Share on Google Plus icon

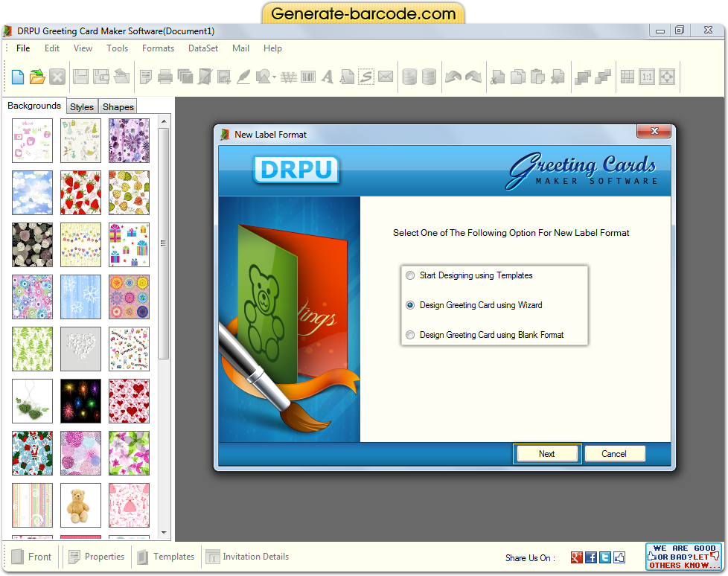pos(577,557)
